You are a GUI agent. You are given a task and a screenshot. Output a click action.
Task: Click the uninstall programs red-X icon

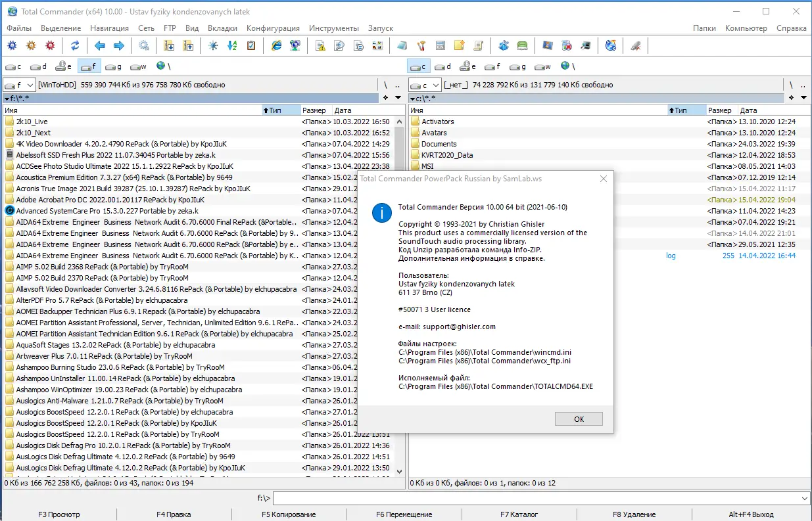[x=567, y=45]
